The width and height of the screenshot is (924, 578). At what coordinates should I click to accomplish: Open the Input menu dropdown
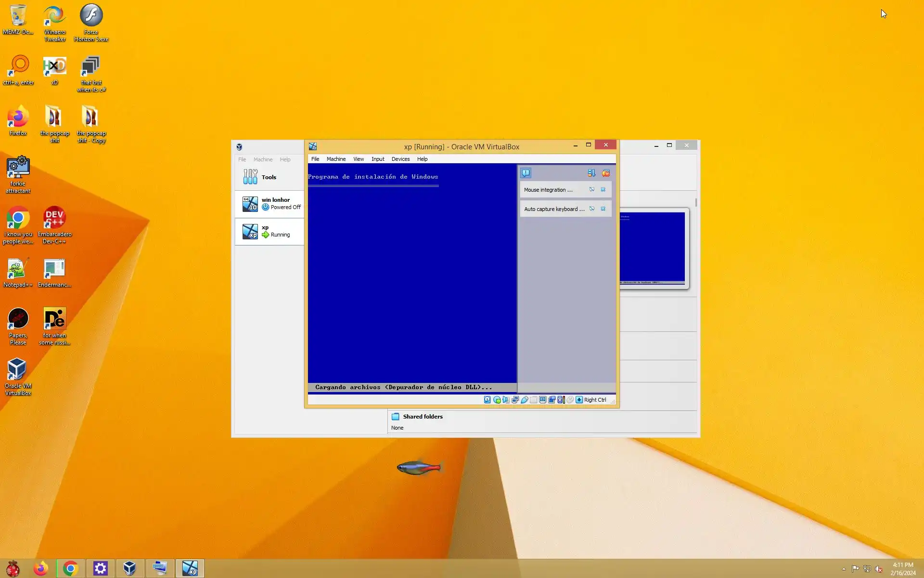pos(378,159)
